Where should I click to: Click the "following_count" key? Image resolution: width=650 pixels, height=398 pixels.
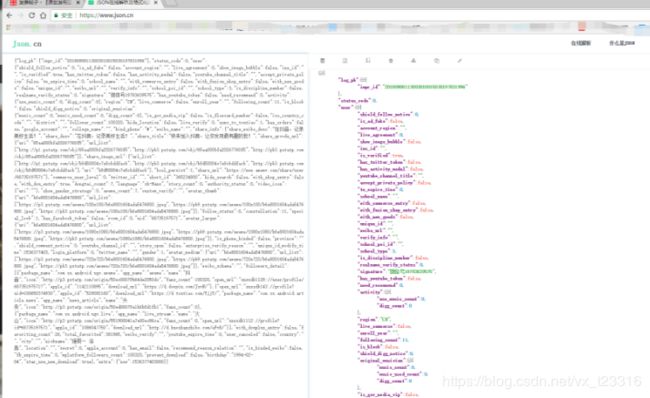click(379, 340)
